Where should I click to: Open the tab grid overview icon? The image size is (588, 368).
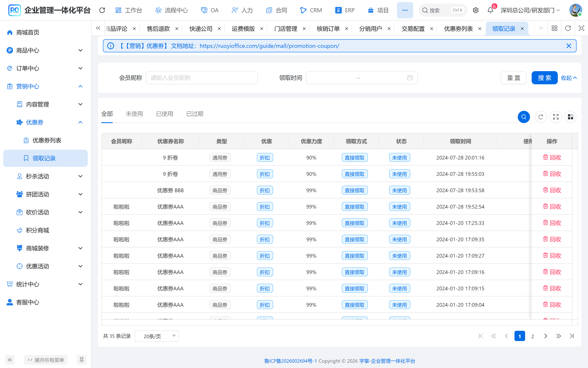(x=555, y=28)
